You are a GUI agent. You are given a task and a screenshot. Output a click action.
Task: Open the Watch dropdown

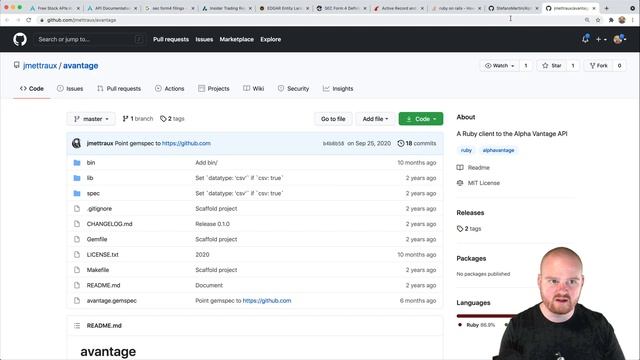coord(499,66)
